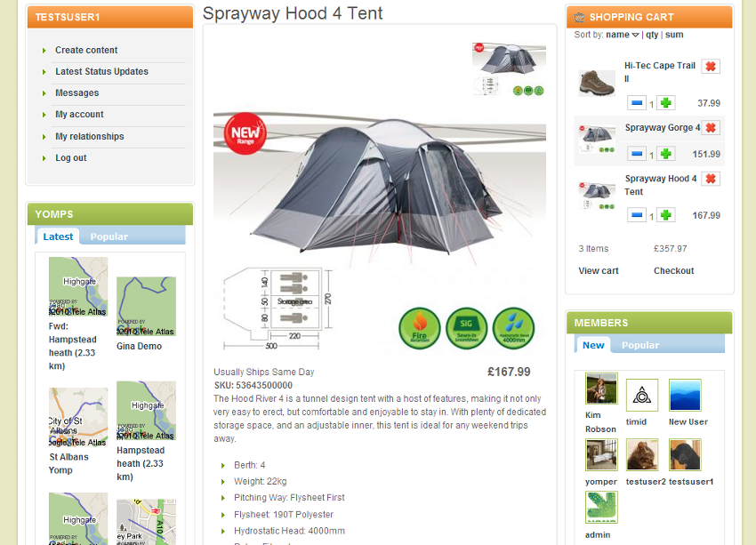756x545 pixels.
Task: Decrease Sprayway Gorge 4 quantity
Action: click(637, 154)
